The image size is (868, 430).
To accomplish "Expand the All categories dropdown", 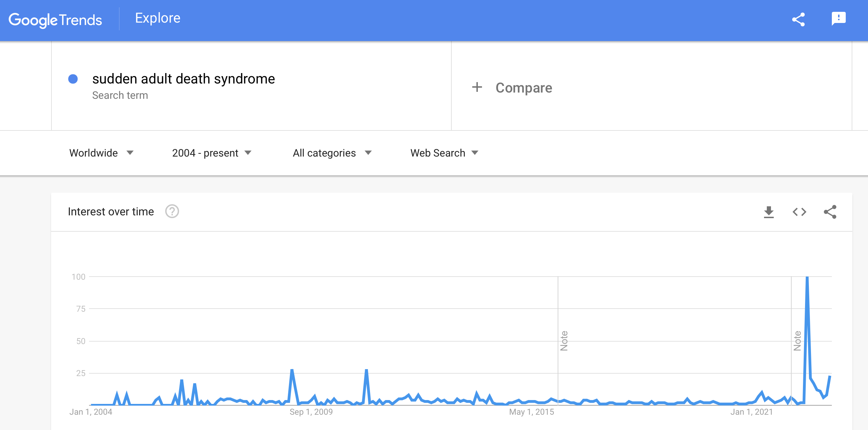I will click(332, 153).
